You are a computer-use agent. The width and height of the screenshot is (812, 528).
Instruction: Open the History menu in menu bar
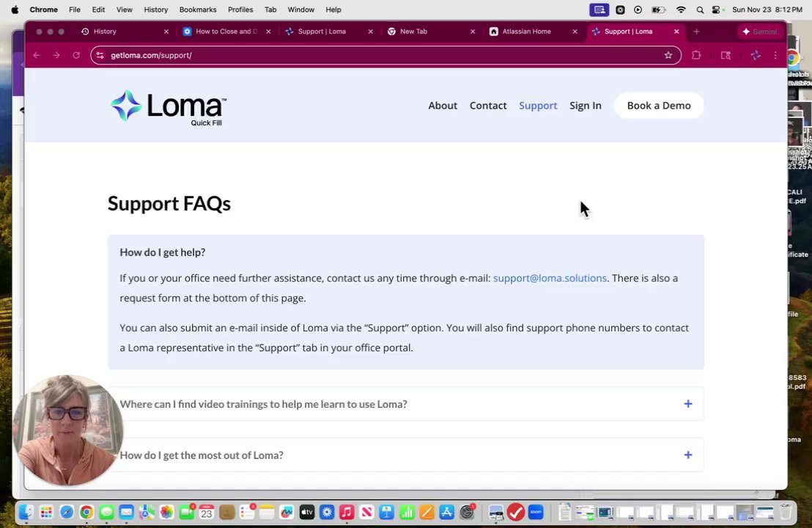[155, 10]
